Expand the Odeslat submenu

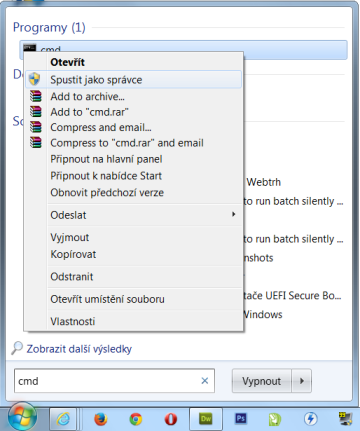click(x=133, y=215)
